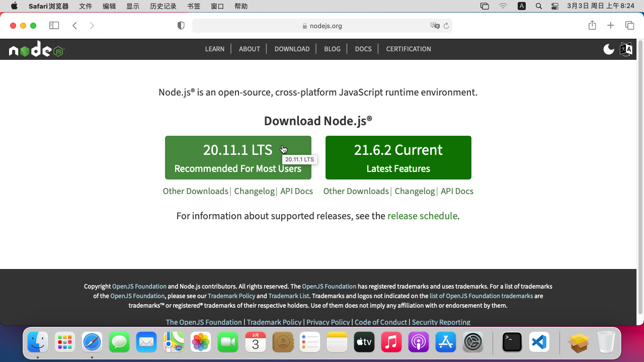
Task: Open FaceTime from Dock
Action: [228, 342]
